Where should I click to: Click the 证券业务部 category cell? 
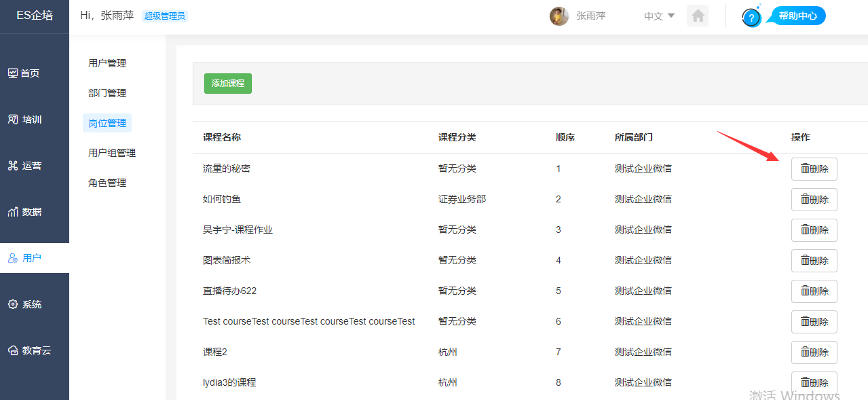pos(462,199)
